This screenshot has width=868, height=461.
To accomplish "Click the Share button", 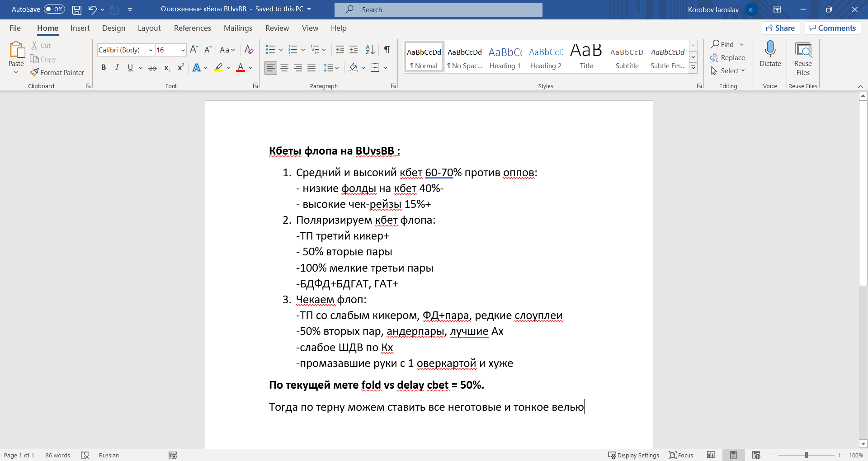I will click(x=781, y=28).
